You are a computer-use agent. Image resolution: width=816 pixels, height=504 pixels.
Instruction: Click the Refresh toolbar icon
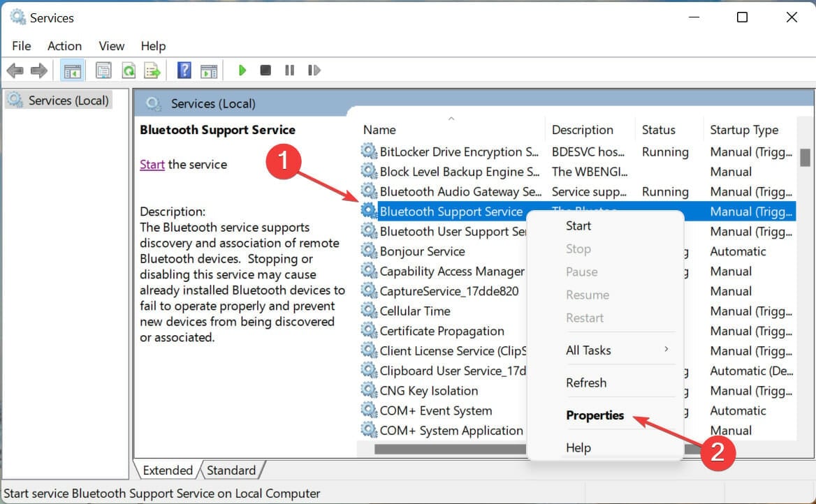click(128, 71)
